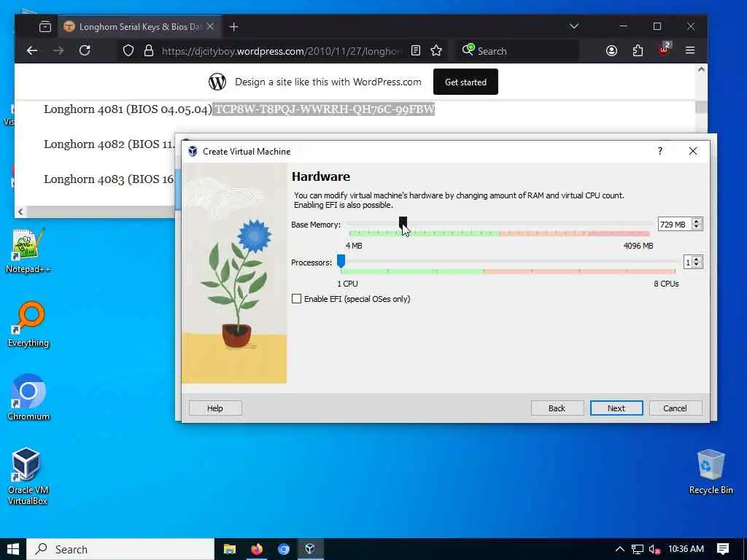Close the Longhorn Serial Keys tab
Viewport: 747px width, 560px height.
point(210,27)
